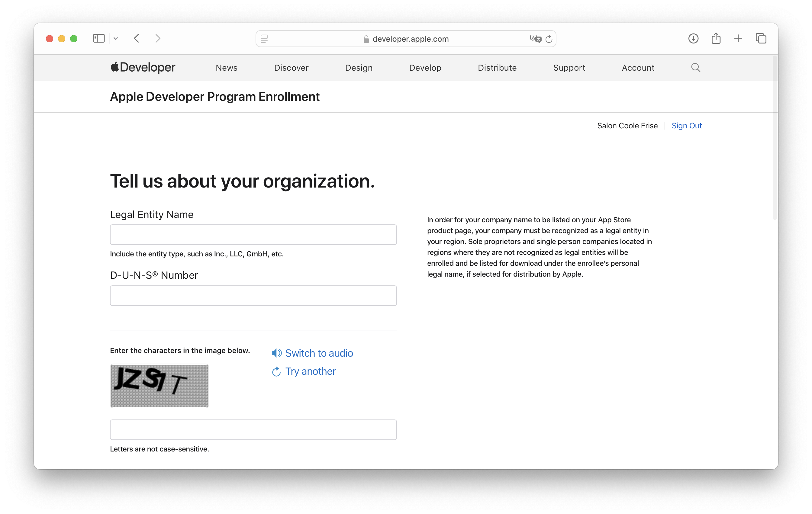Viewport: 812px width, 514px height.
Task: Show the Reader view icon in address bar
Action: pos(264,39)
